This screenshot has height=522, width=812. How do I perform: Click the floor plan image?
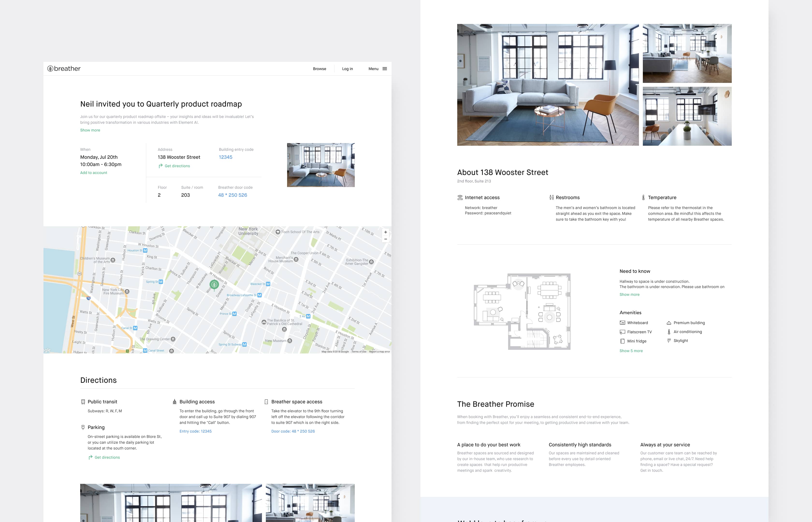(522, 312)
